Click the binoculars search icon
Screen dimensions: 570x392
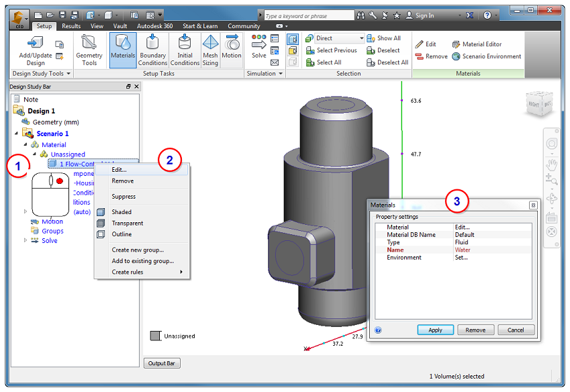pyautogui.click(x=361, y=15)
